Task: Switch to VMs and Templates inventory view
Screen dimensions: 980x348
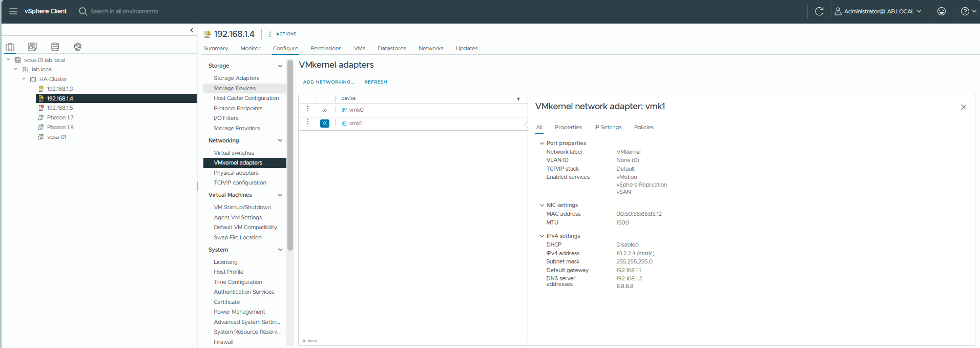Action: pos(32,47)
